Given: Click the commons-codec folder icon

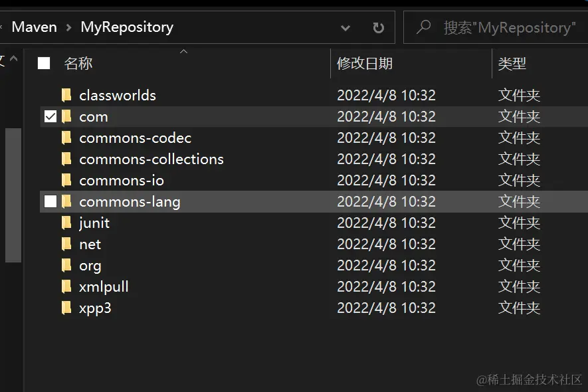Looking at the screenshot, I should point(66,138).
